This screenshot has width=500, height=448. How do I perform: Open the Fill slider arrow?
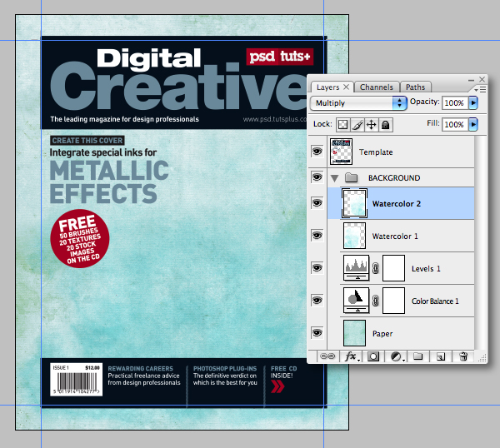pyautogui.click(x=473, y=124)
